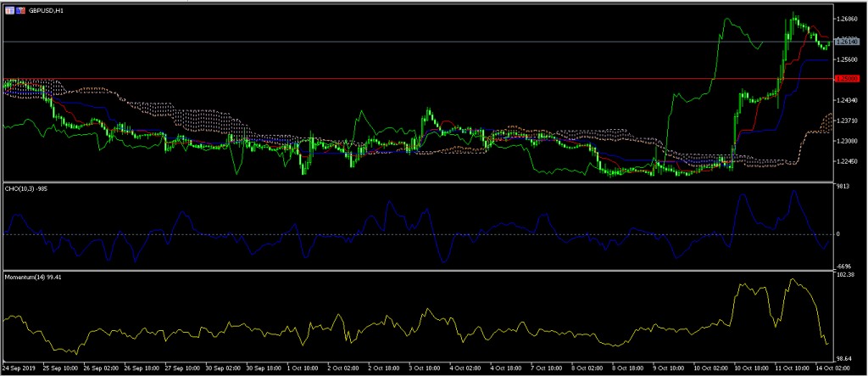Click the 1.23710 price scale label
This screenshot has width=868, height=376.
[x=848, y=121]
